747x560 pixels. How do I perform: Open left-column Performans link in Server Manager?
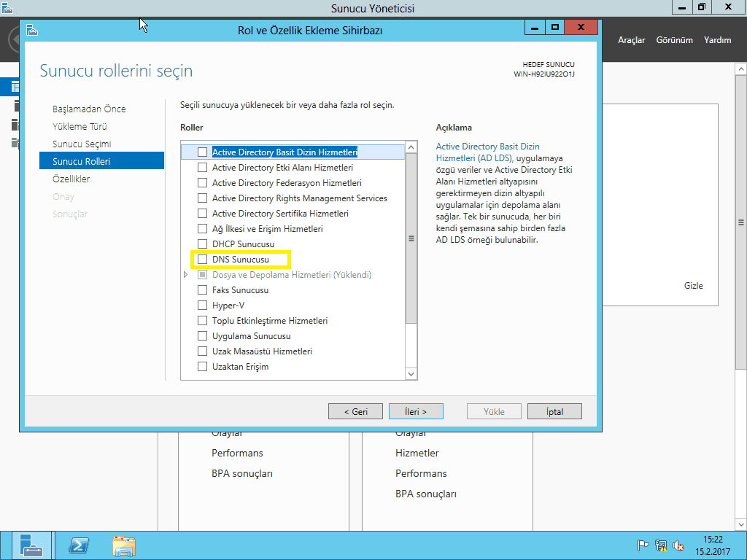click(x=237, y=453)
